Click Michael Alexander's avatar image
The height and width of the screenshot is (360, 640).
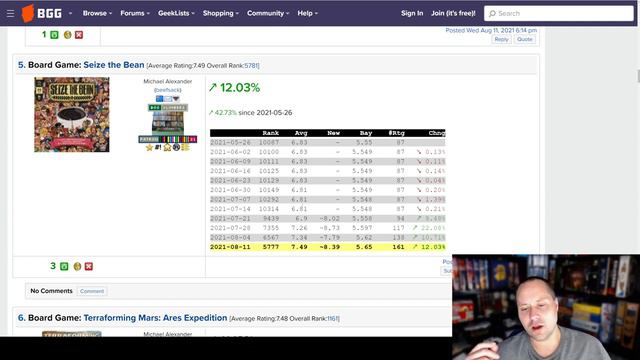[168, 123]
